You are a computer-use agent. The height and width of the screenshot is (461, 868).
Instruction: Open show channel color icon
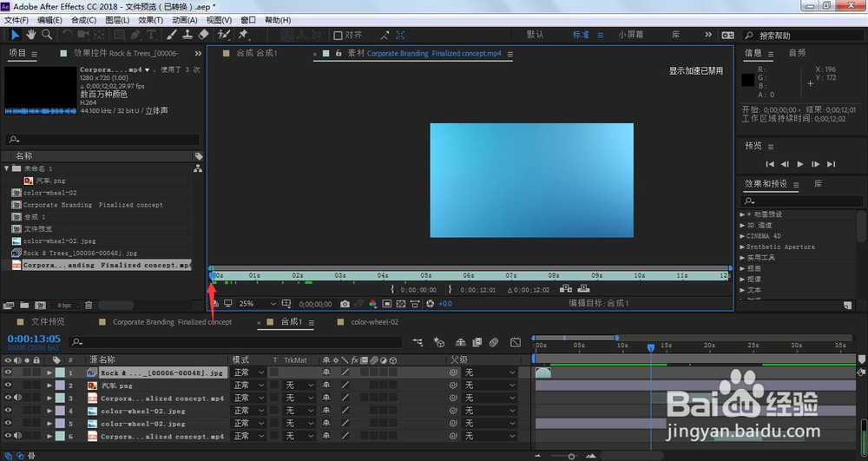(372, 304)
